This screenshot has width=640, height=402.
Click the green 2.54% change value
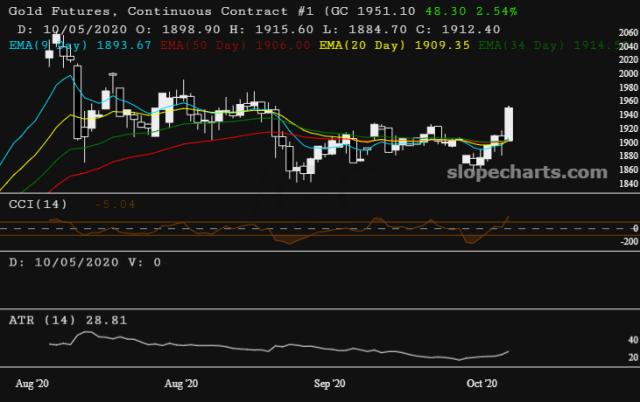(x=497, y=11)
